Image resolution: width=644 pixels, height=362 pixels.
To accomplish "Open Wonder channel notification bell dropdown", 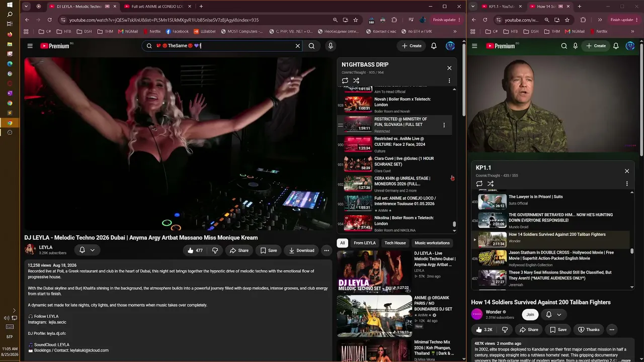I will point(553,314).
